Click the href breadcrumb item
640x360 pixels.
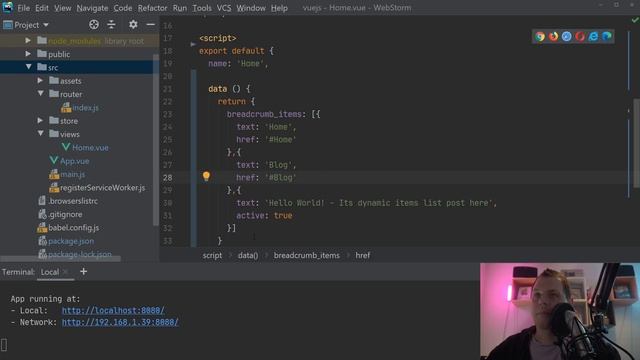tap(362, 255)
